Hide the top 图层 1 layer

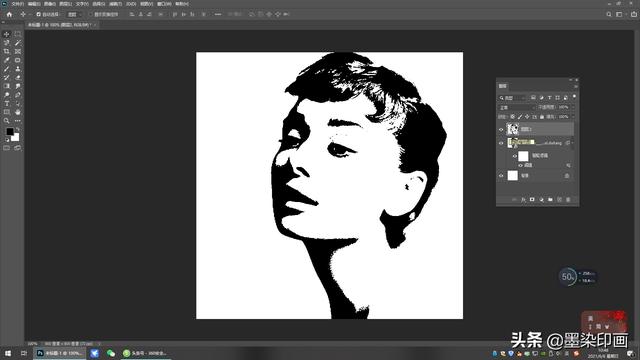pos(501,129)
